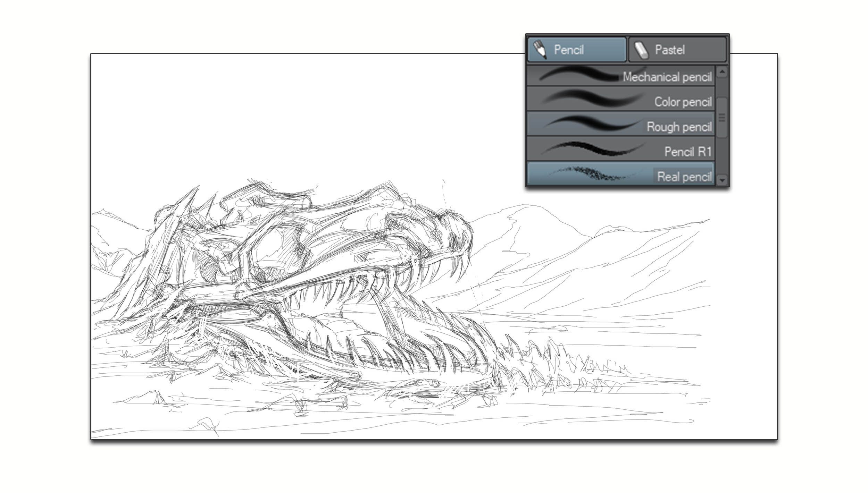Pick the Pencil R1 brush

(621, 148)
